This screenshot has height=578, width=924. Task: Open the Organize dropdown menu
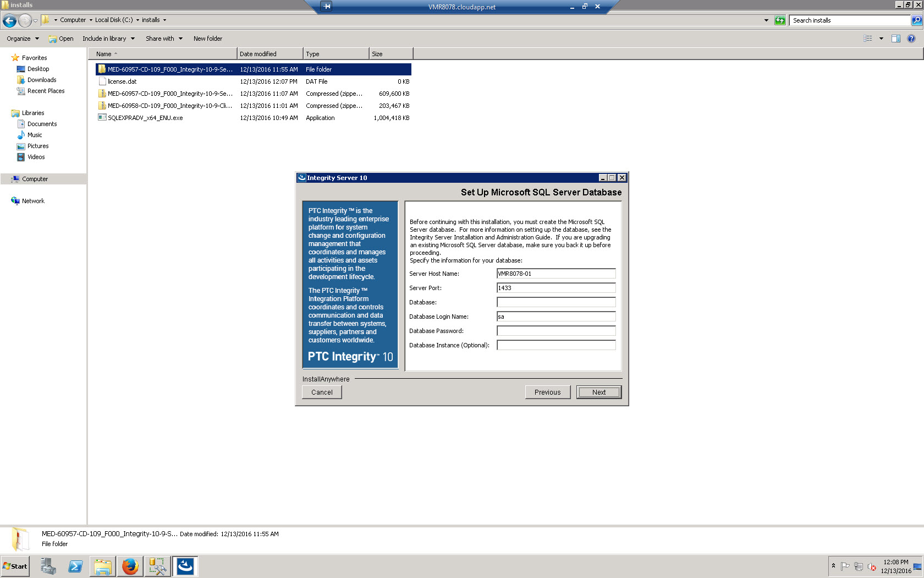(23, 39)
